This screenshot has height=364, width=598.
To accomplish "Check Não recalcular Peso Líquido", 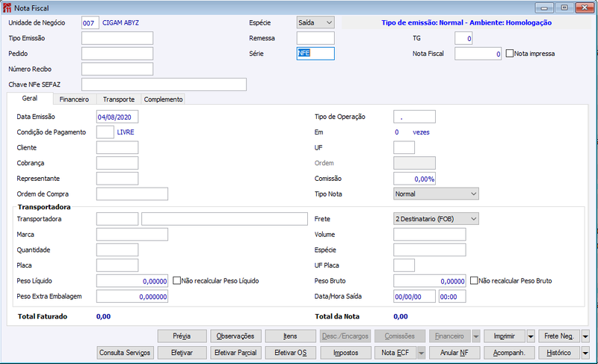I will click(x=176, y=281).
